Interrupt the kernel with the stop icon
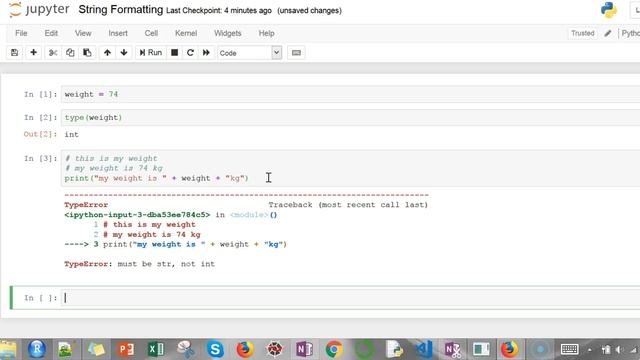 coord(174,53)
